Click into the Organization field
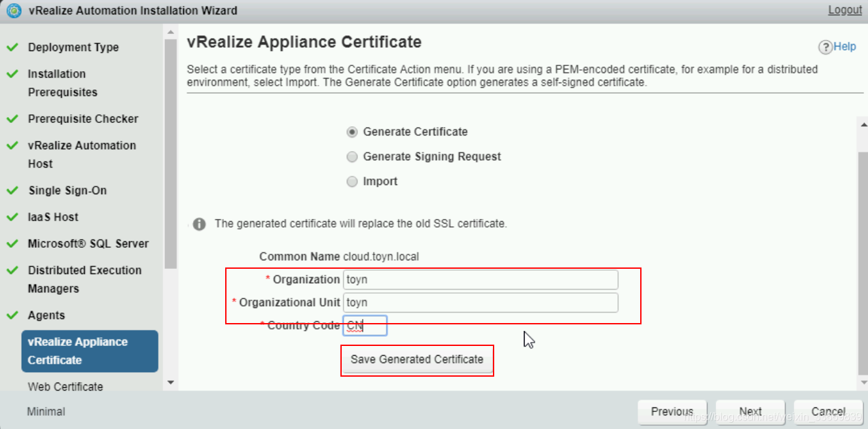868x429 pixels. 480,280
